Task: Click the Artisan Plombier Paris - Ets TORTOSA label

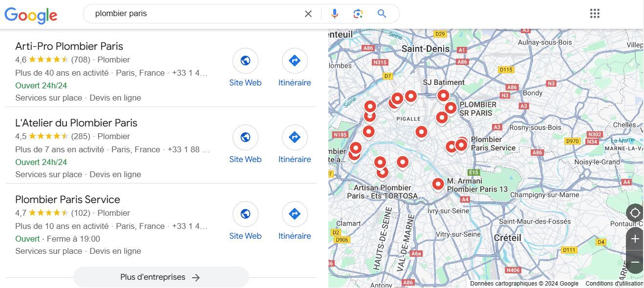Action: (x=383, y=192)
